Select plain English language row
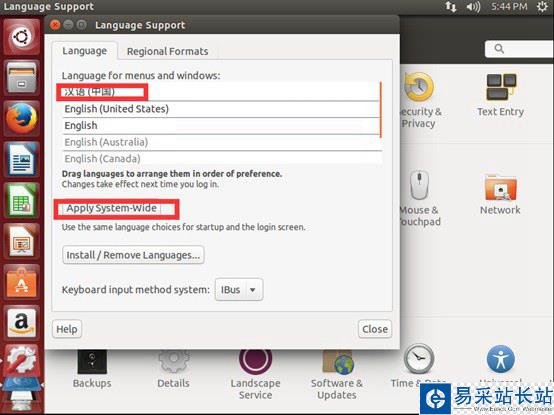Viewport: 554px width, 415px height. tap(221, 126)
